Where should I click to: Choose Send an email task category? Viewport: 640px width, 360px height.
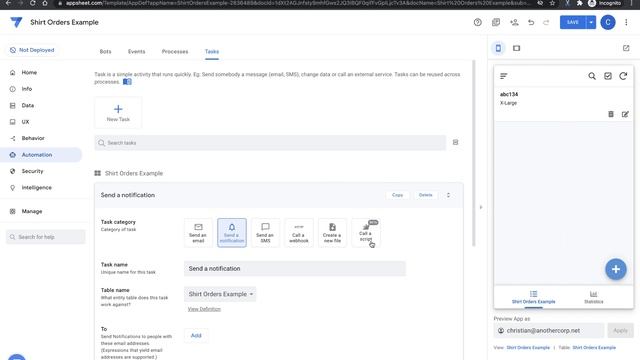point(198,233)
